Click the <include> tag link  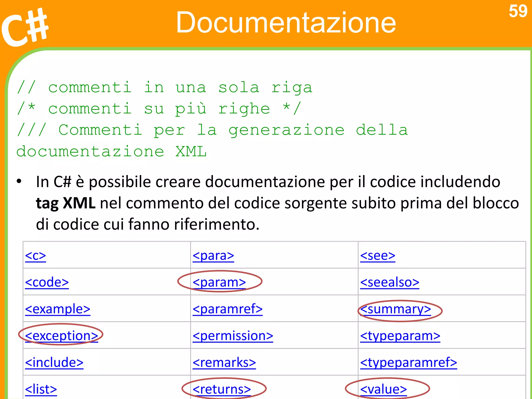[54, 362]
